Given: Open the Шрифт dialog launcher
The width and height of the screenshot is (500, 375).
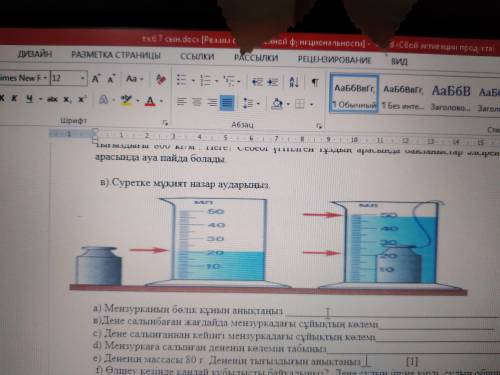Looking at the screenshot, I should click(x=165, y=124).
